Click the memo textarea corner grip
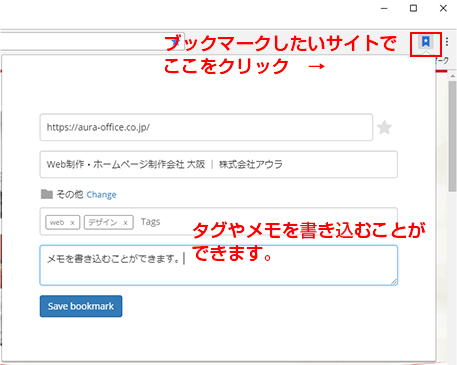Viewport: 457px width, 365px height. pos(394,282)
